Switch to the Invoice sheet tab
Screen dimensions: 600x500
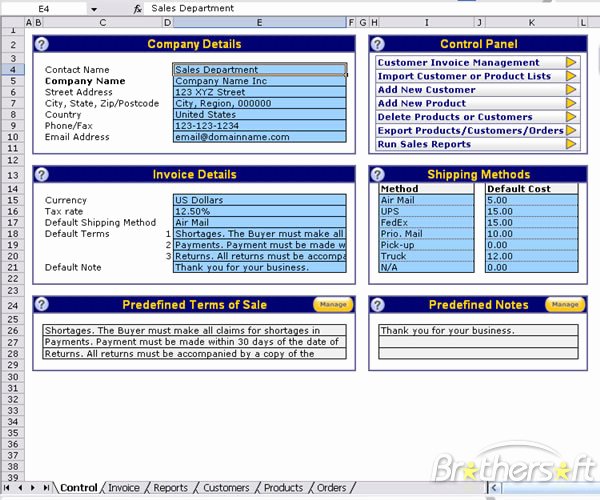point(124,488)
